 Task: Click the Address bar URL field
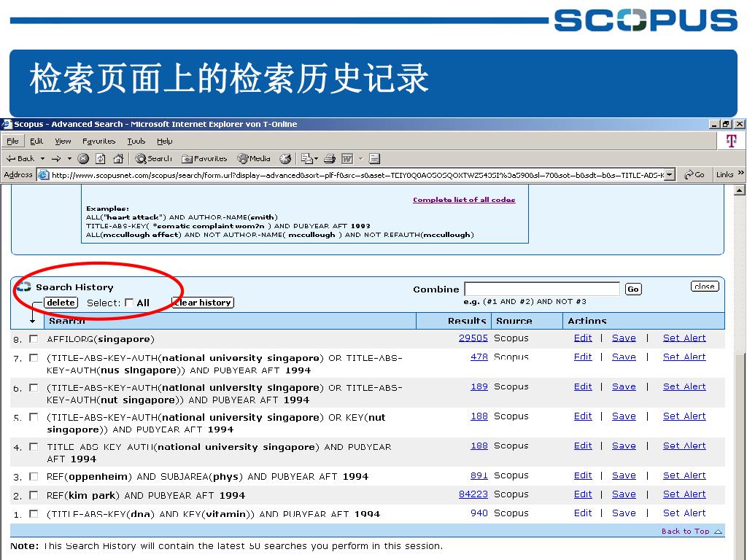coord(357,175)
